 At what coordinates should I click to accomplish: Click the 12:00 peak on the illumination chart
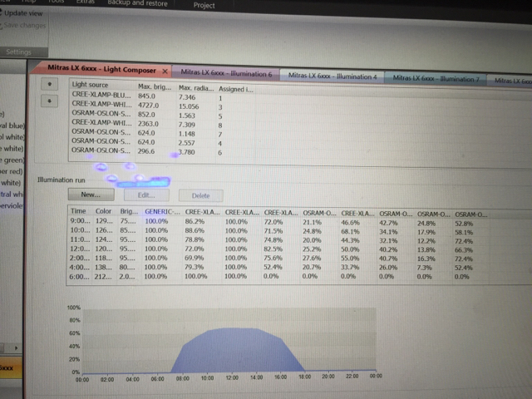click(x=229, y=329)
